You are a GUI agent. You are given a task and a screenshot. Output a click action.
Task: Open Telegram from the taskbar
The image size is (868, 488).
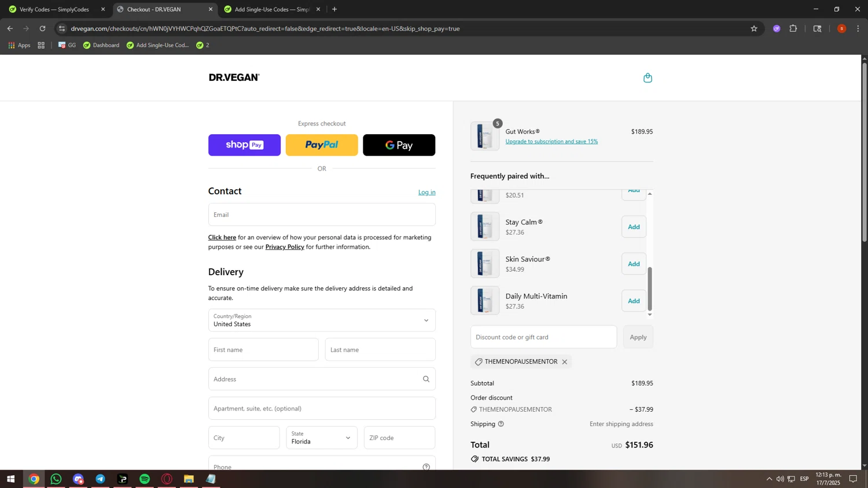click(x=101, y=479)
